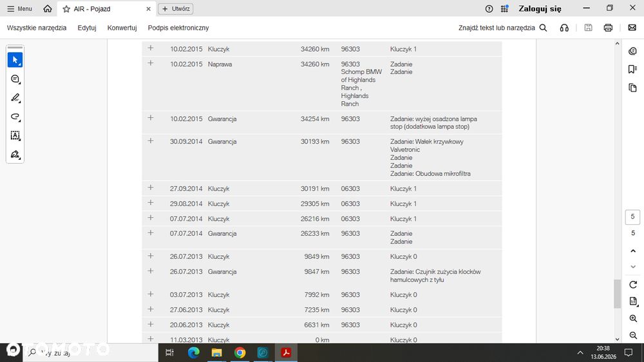This screenshot has width=644, height=362.
Task: Open the bookmarks panel icon
Action: (x=632, y=69)
